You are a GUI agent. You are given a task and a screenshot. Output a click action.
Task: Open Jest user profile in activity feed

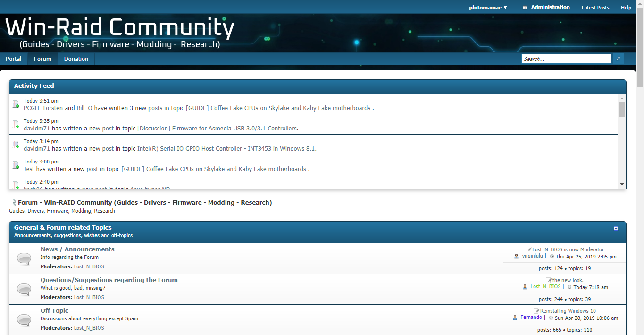click(x=29, y=169)
